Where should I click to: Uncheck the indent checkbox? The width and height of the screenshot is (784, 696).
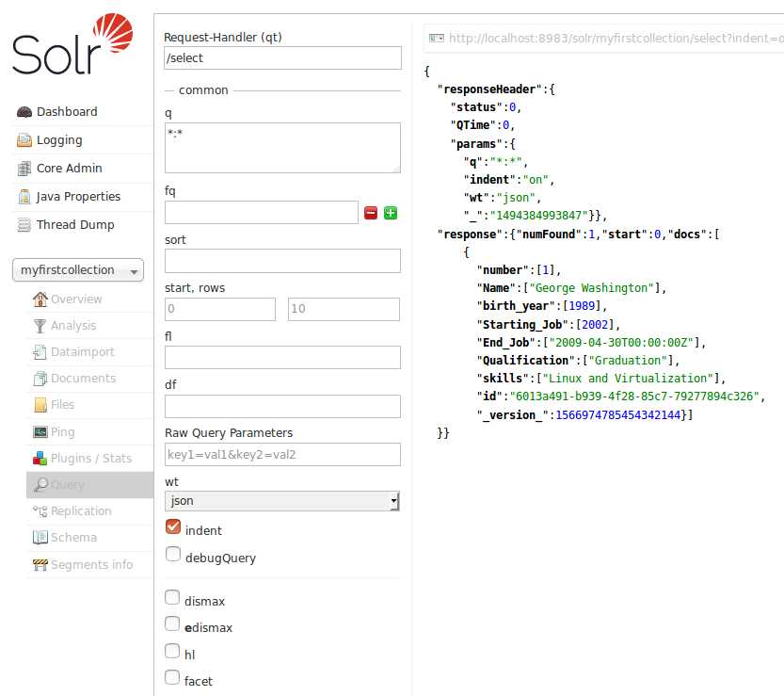tap(173, 526)
